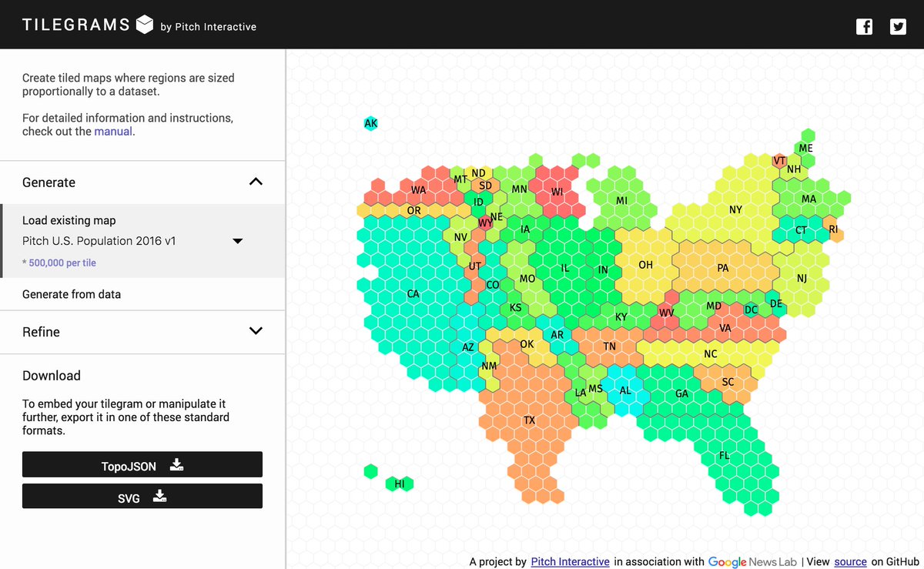Click the NJ state label
The width and height of the screenshot is (924, 569).
pyautogui.click(x=802, y=279)
